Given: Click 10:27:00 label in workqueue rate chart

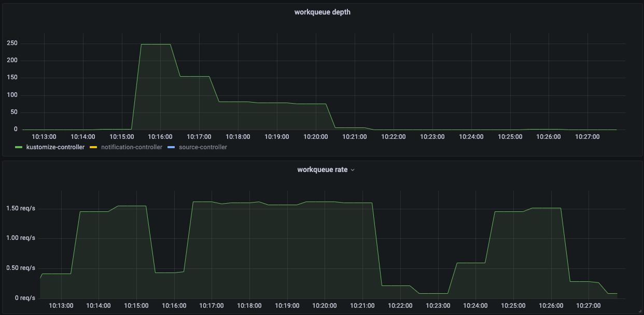Looking at the screenshot, I should coord(589,306).
